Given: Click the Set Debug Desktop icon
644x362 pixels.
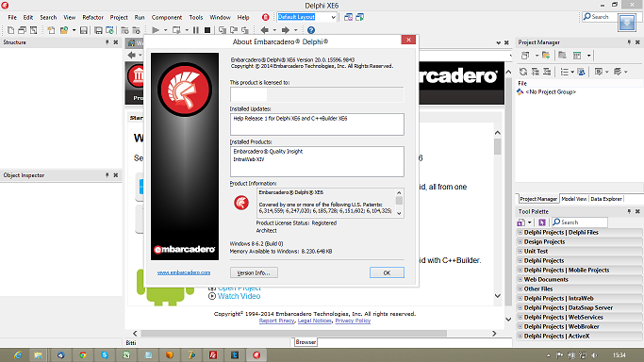Looking at the screenshot, I should click(x=360, y=17).
